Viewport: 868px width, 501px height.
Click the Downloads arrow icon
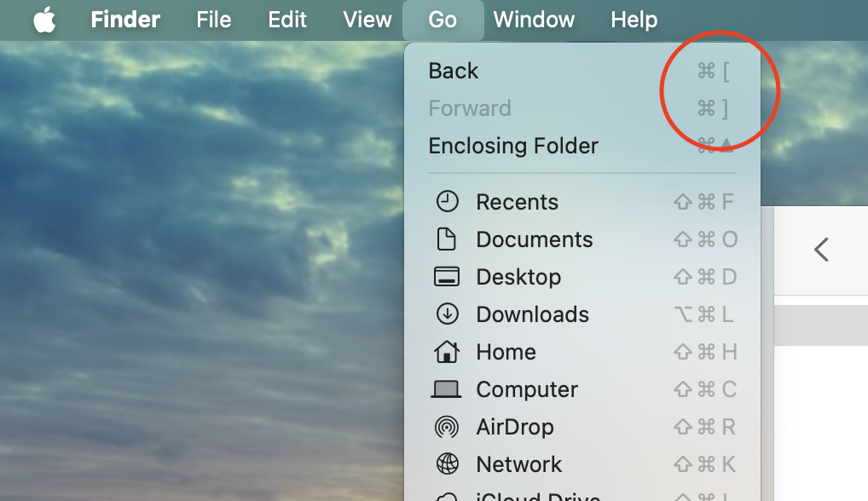coord(447,314)
